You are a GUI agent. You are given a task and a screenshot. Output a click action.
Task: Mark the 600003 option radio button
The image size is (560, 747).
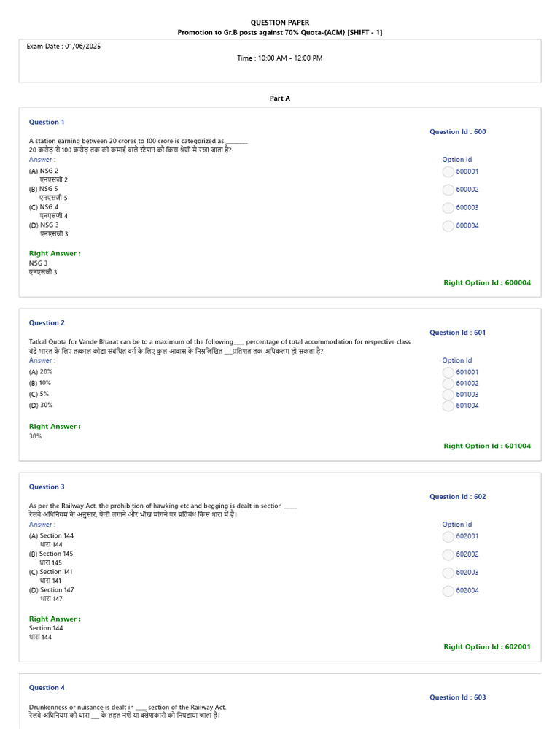click(x=448, y=208)
